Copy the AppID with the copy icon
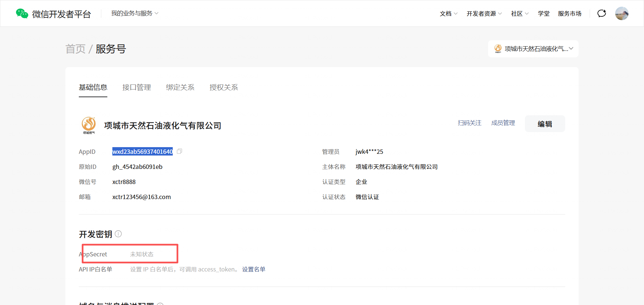 tap(179, 151)
